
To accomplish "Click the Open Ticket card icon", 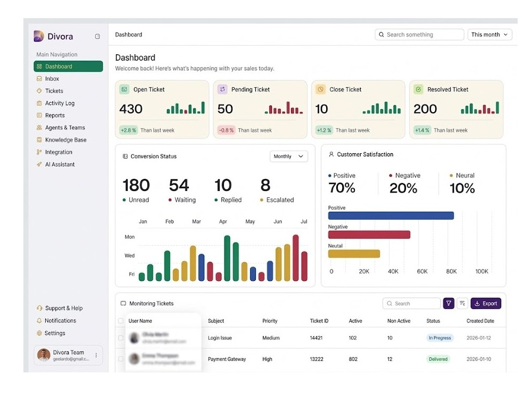I will pos(124,89).
